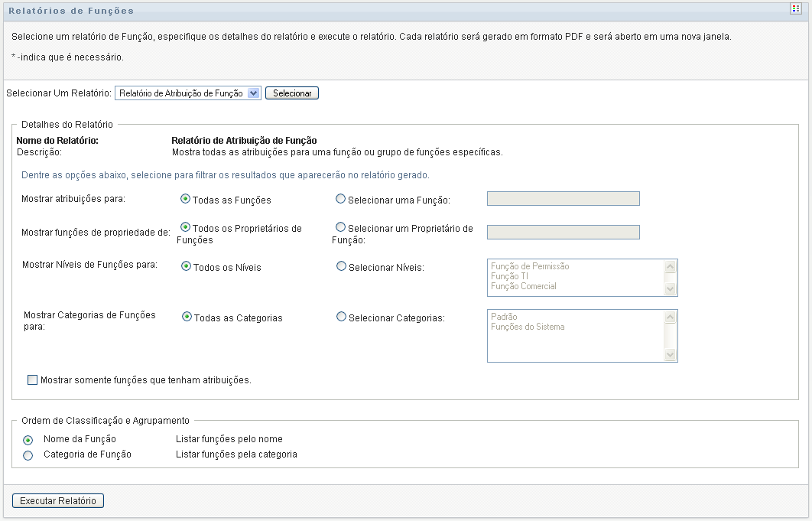This screenshot has height=521, width=812.
Task: Choose Selecionar um Proprietário de Função option
Action: pos(341,227)
